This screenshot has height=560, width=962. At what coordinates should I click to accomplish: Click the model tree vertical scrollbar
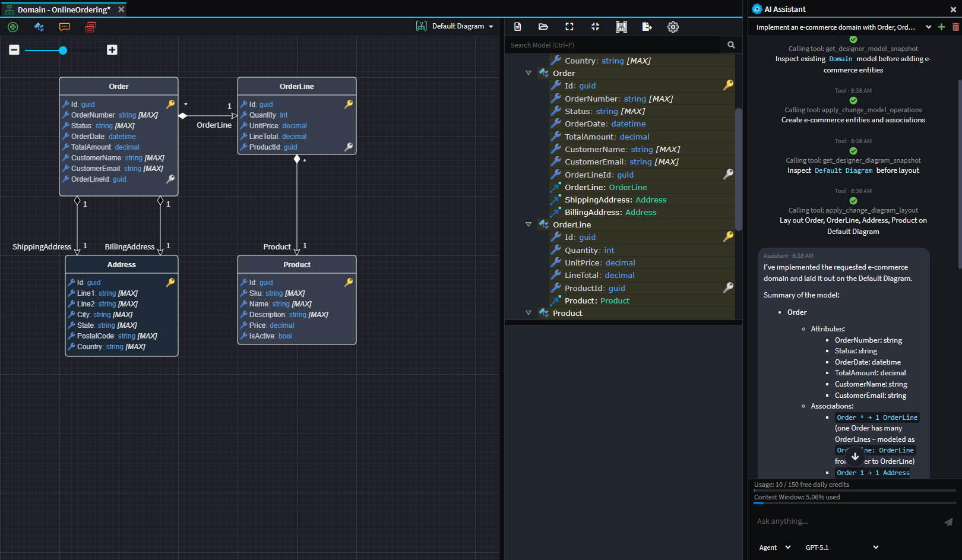739,169
